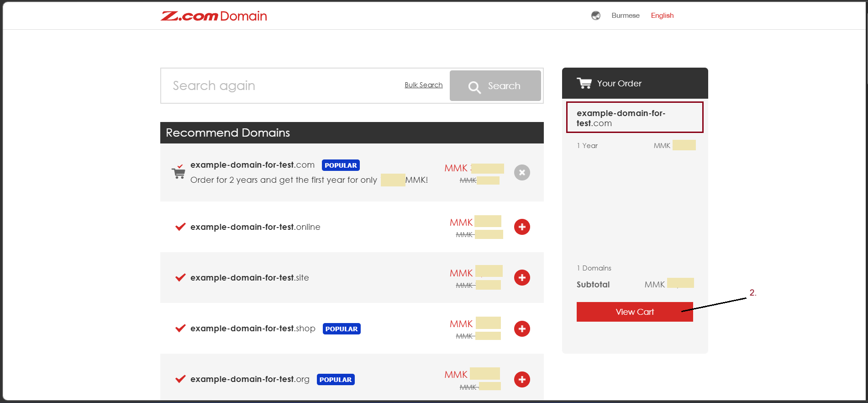Switch language to Burmese
The image size is (868, 403).
point(626,16)
